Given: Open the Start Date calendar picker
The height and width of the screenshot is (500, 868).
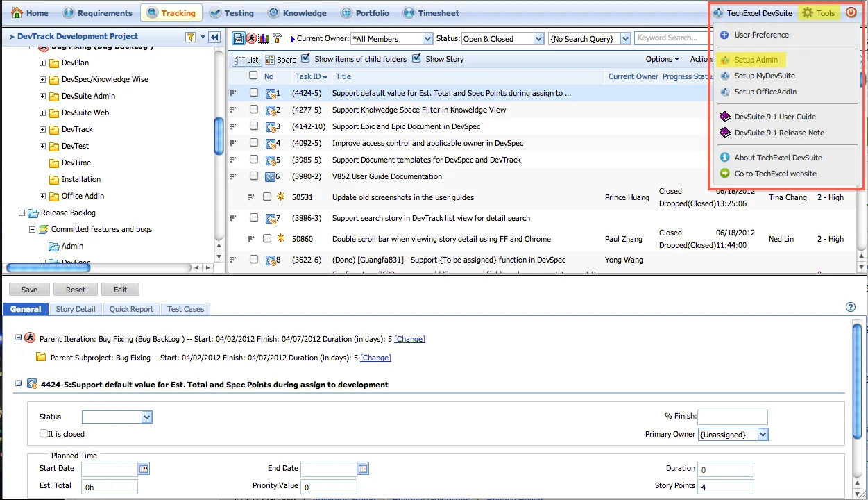Looking at the screenshot, I should pyautogui.click(x=144, y=469).
